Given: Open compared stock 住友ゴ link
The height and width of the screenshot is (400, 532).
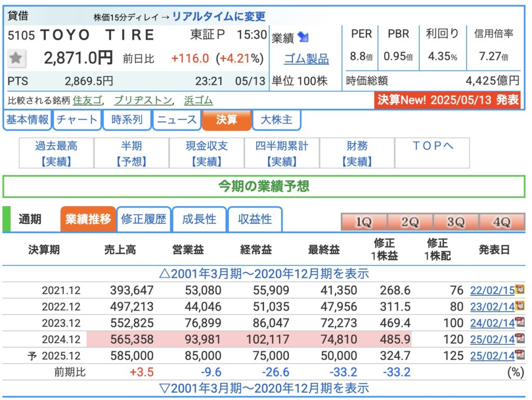Looking at the screenshot, I should pyautogui.click(x=87, y=100).
